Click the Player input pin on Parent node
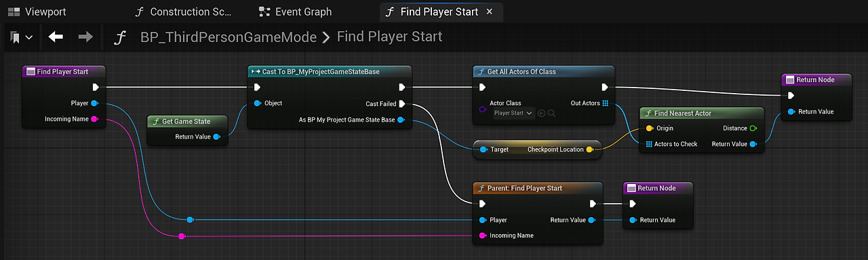868x260 pixels. coord(483,220)
